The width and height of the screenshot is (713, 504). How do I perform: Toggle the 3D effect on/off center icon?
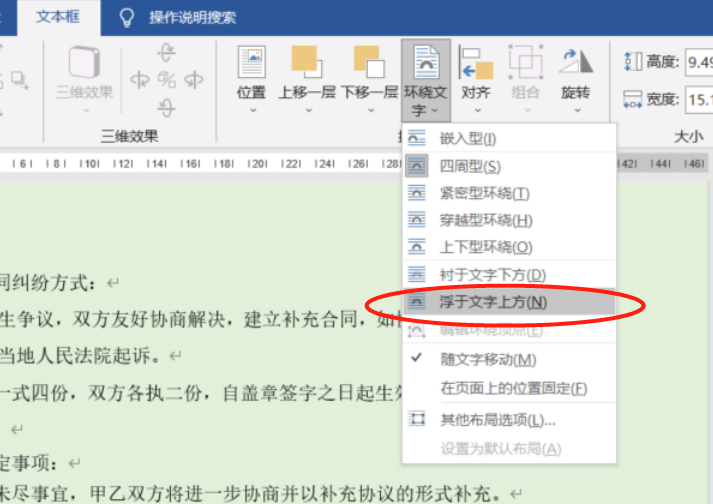pos(167,80)
